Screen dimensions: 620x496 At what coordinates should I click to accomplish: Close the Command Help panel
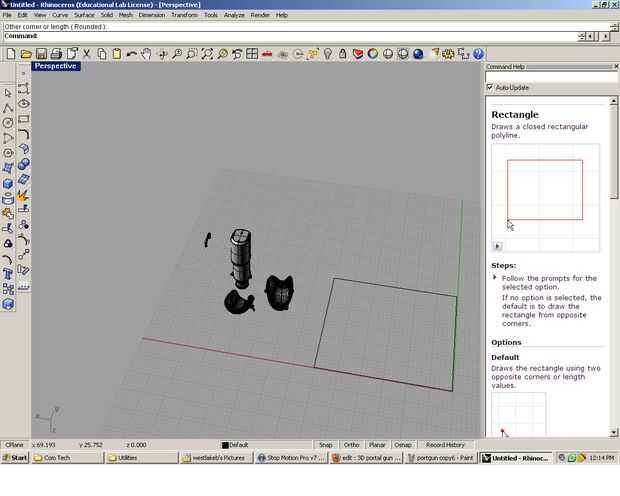tap(616, 66)
